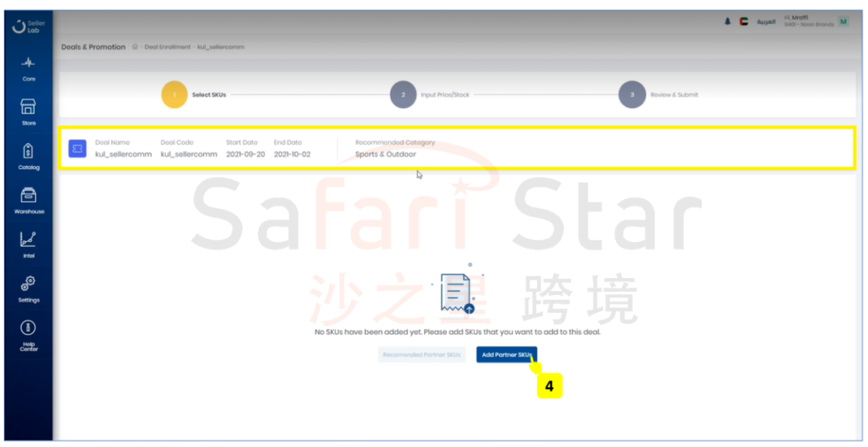Open the Settings gear section
The height and width of the screenshot is (447, 868).
tap(29, 289)
